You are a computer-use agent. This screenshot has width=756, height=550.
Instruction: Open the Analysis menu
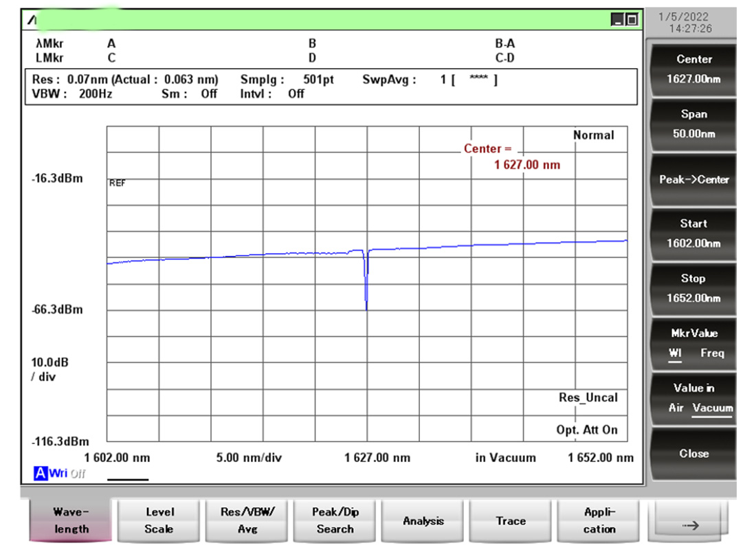423,521
